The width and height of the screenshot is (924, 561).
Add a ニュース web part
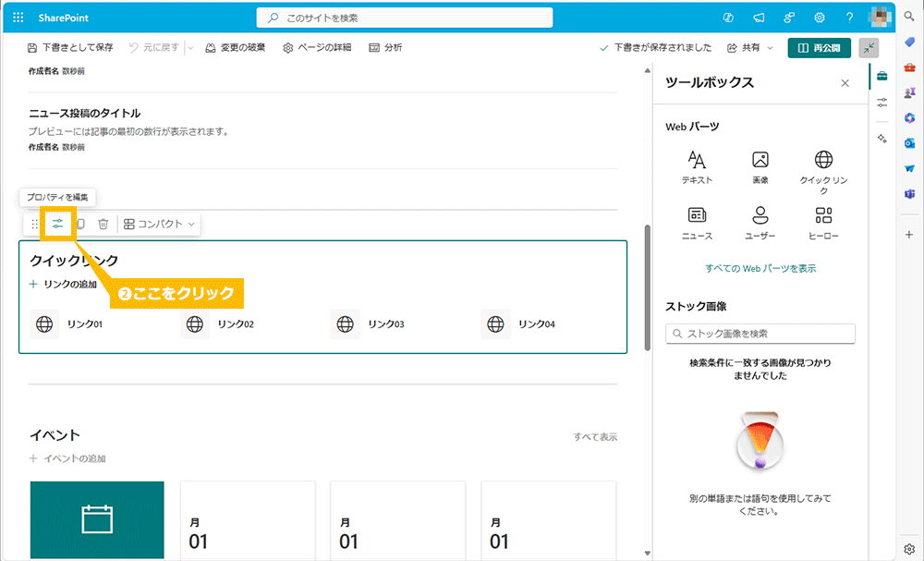[x=697, y=223]
